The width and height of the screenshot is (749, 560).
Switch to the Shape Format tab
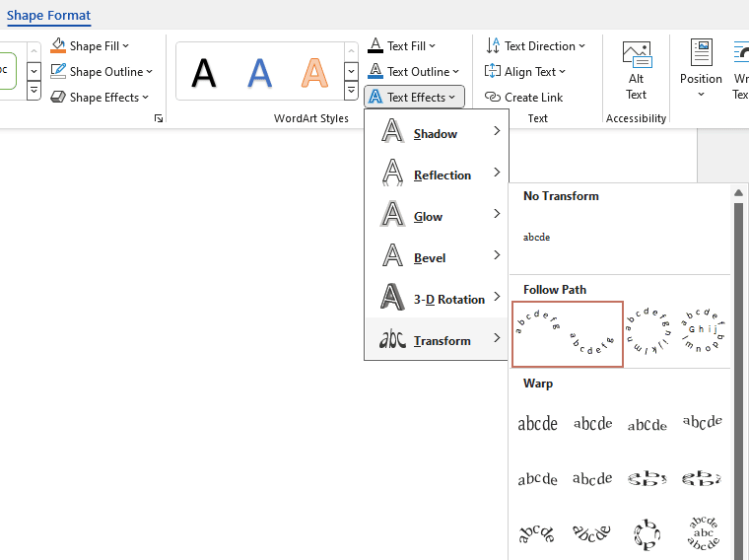48,15
